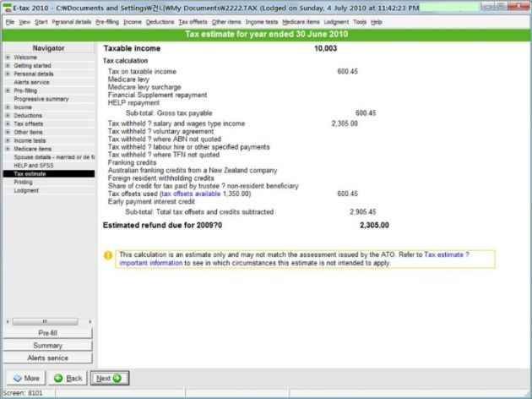
Task: Open the Lodgment menu
Action: pos(336,22)
